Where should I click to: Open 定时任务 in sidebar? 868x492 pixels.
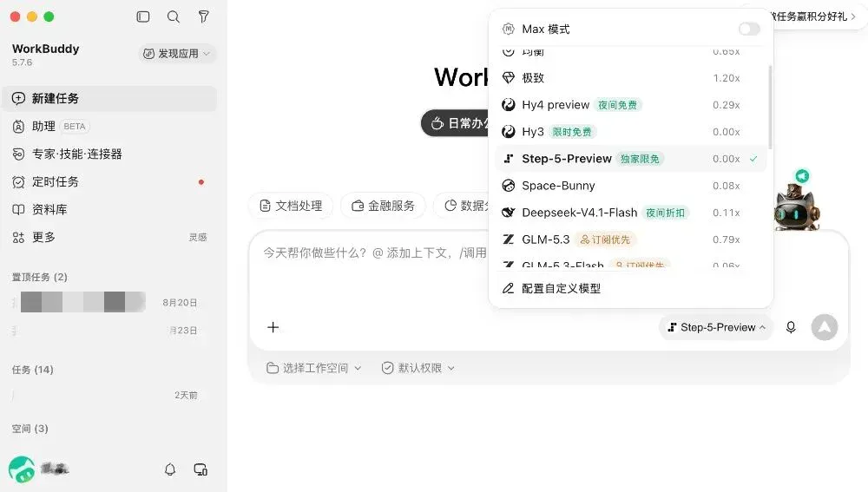[x=109, y=181]
